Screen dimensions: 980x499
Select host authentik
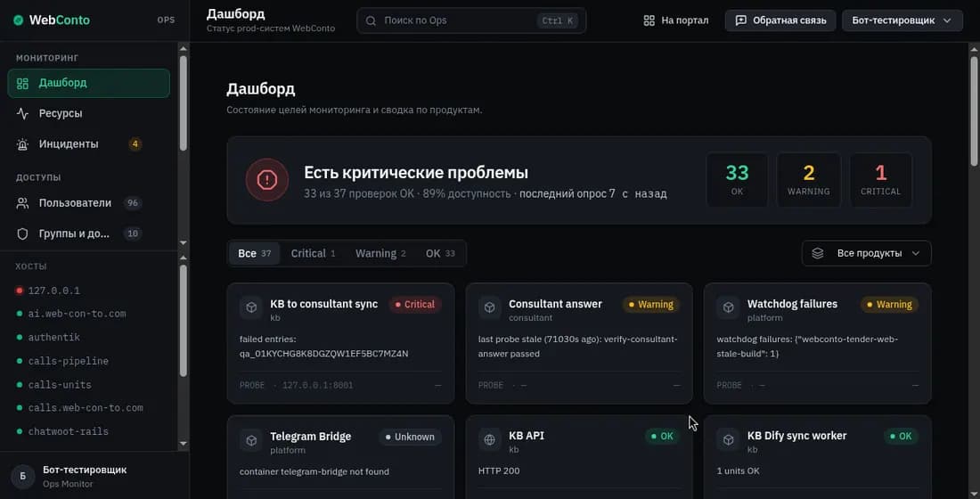53,338
